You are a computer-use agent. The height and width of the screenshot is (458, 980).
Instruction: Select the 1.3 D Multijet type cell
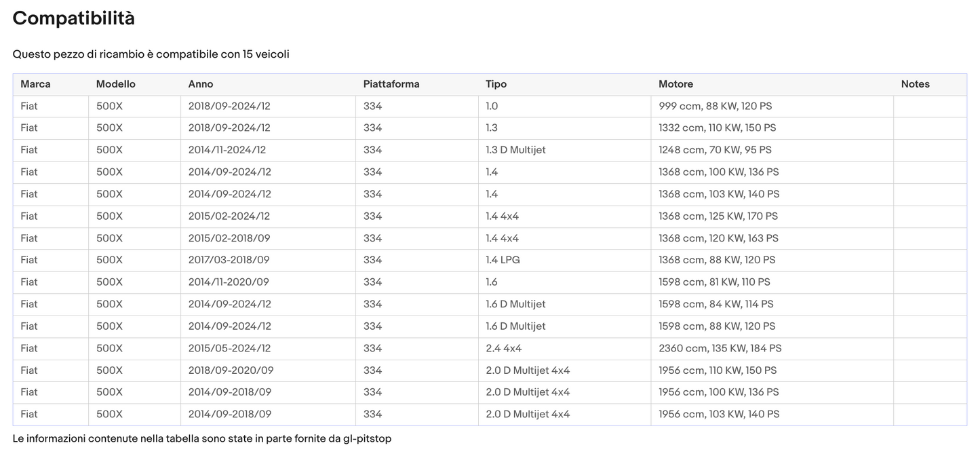[x=515, y=150]
